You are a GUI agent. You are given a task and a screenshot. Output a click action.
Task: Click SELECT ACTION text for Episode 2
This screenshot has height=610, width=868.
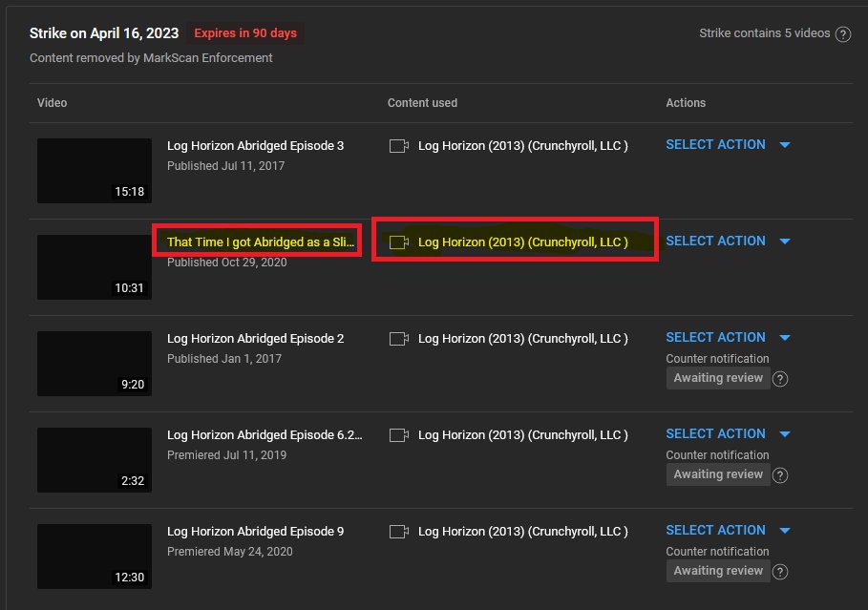click(716, 337)
